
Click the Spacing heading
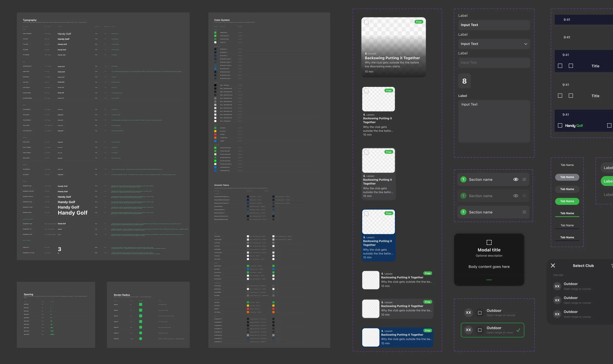pos(28,294)
